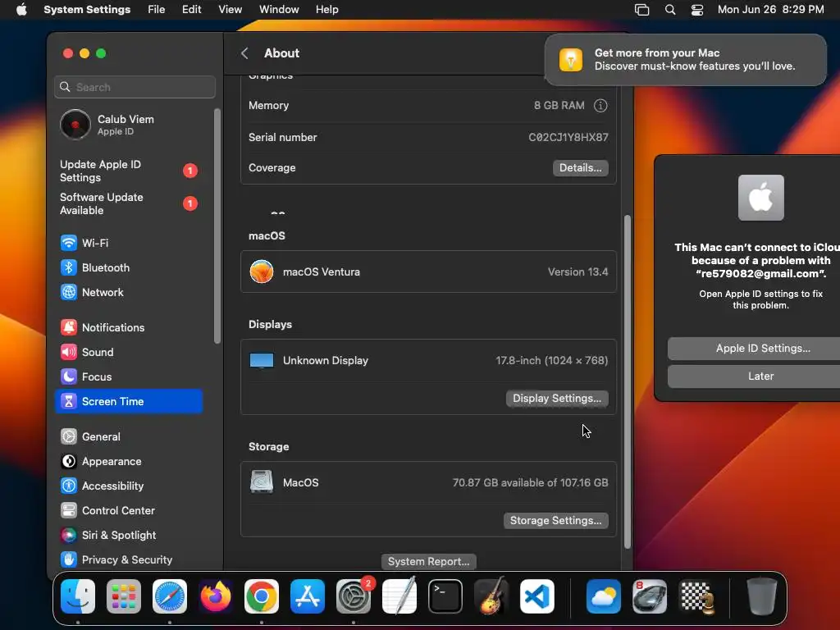Select the serial number C02CJ1Y8HX87

tap(568, 137)
